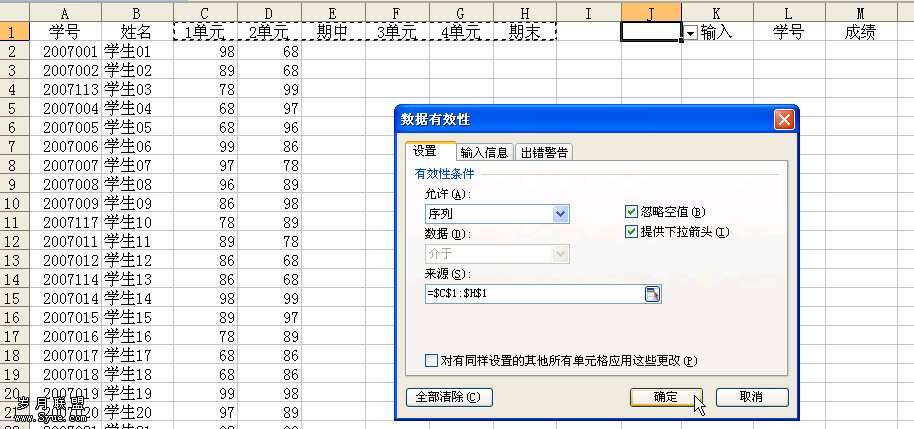Click cell E1 containing 期中
Image resolution: width=914 pixels, height=429 pixels.
coord(333,32)
